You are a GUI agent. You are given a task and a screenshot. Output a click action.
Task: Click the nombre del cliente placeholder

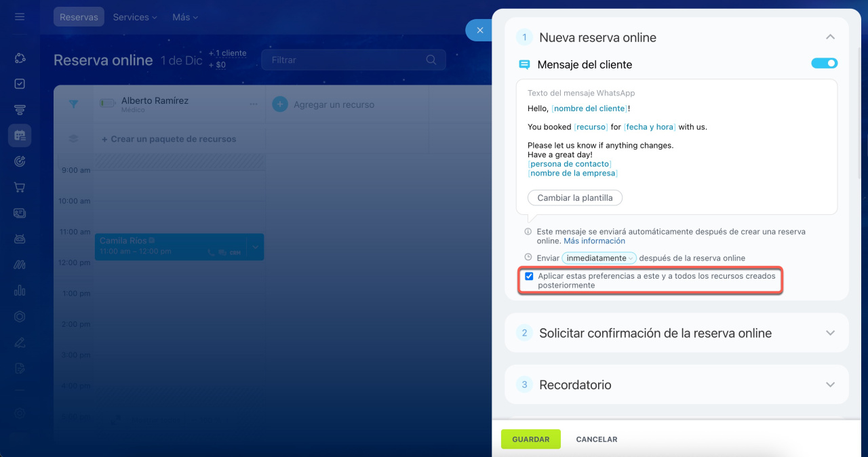click(x=590, y=108)
